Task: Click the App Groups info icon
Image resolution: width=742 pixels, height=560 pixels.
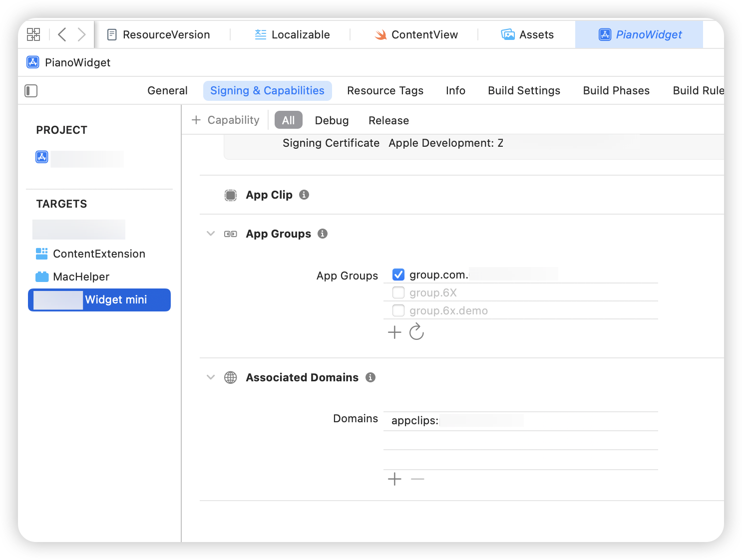Action: (x=323, y=234)
